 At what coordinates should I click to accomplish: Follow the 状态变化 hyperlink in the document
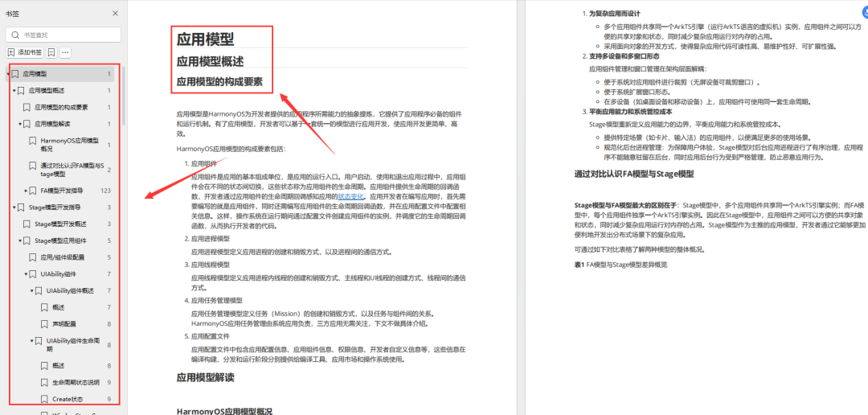[350, 196]
